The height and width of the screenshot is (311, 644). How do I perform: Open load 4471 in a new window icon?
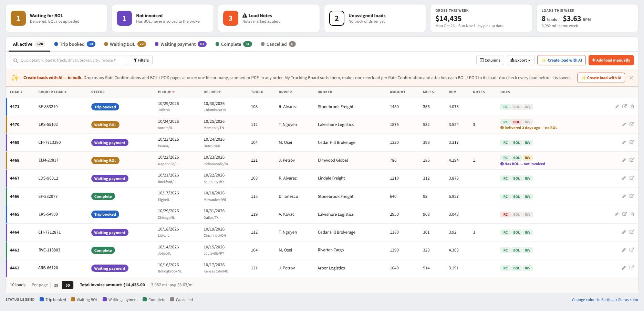tap(624, 106)
